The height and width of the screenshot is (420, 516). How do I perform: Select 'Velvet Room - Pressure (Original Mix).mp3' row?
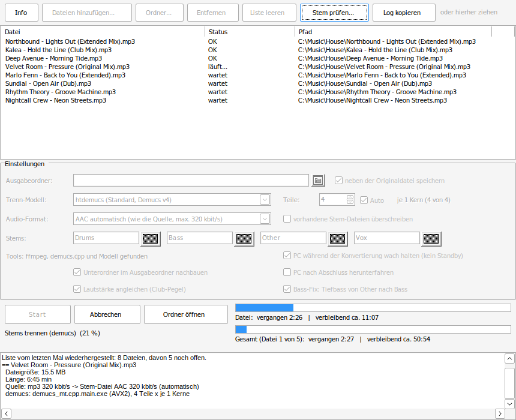(257, 67)
